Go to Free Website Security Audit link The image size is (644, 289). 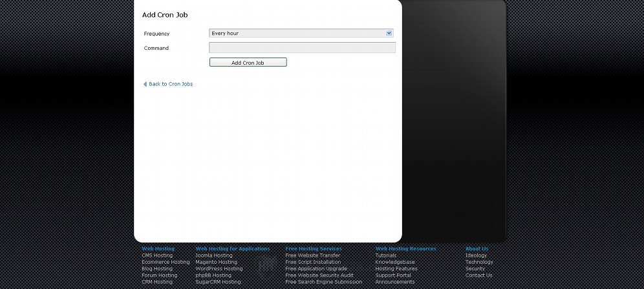(319, 275)
